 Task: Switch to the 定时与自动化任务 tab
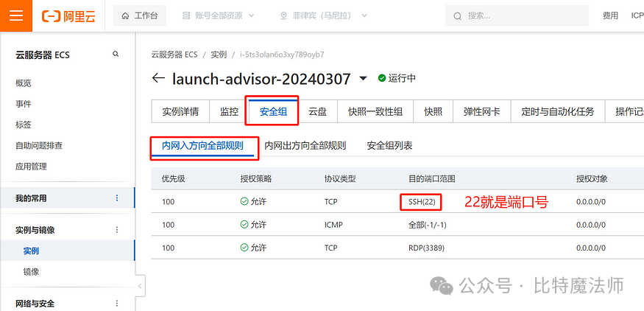[558, 111]
